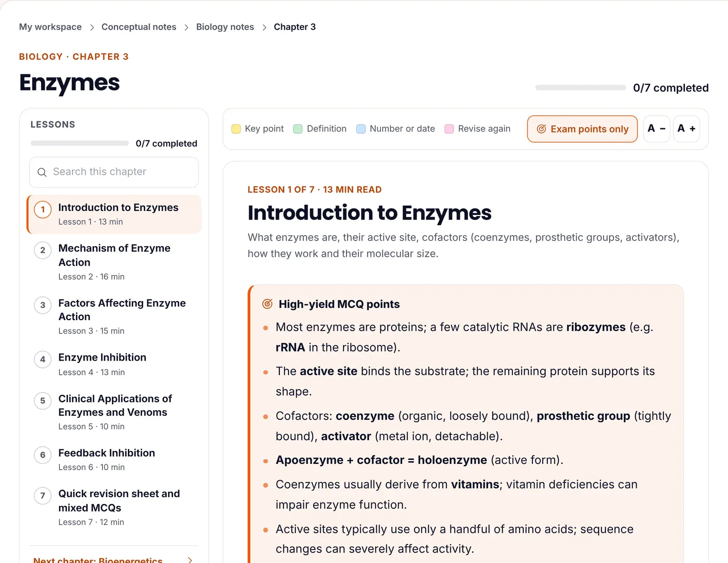Click the Next chapter arrow chevron
This screenshot has width=728, height=563.
pyautogui.click(x=190, y=560)
